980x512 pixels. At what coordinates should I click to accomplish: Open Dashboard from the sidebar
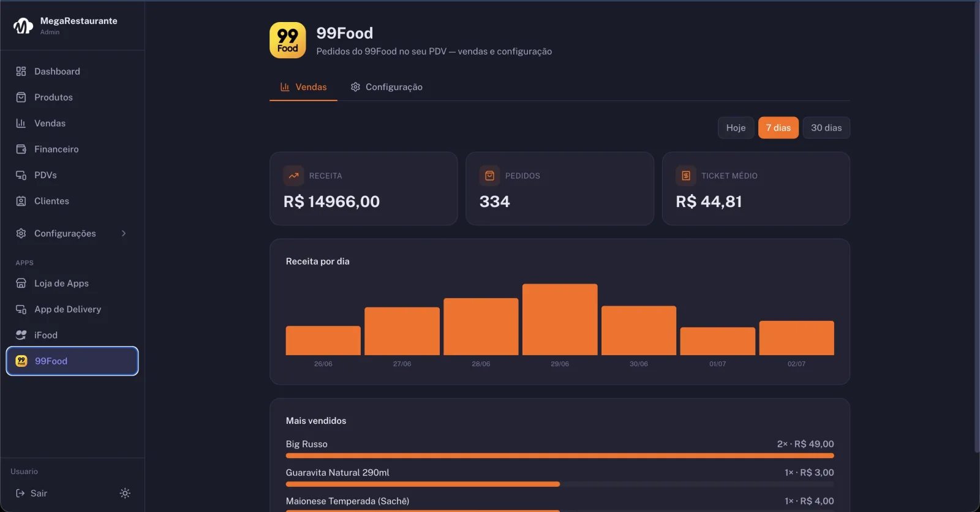[x=72, y=72]
